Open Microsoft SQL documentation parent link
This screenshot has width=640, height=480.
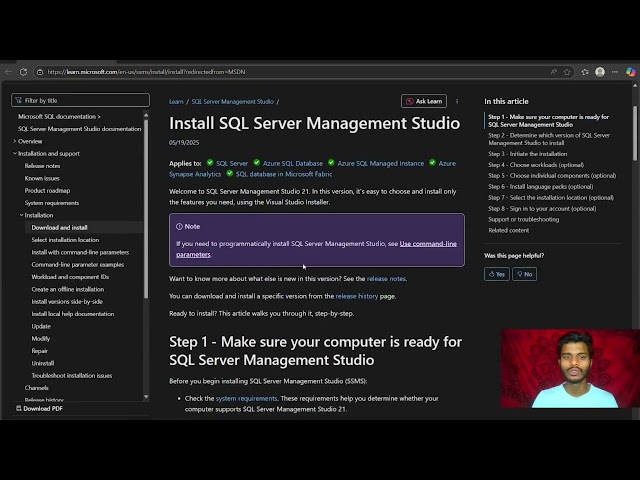click(x=59, y=117)
